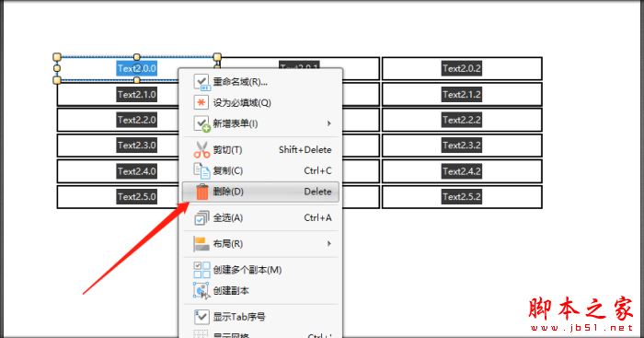This screenshot has height=338, width=644.
Task: Select the Text2.3.0 form field
Action: click(x=118, y=146)
